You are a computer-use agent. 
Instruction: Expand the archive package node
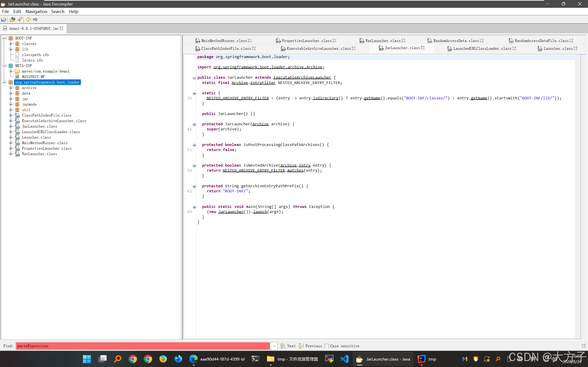tap(11, 88)
